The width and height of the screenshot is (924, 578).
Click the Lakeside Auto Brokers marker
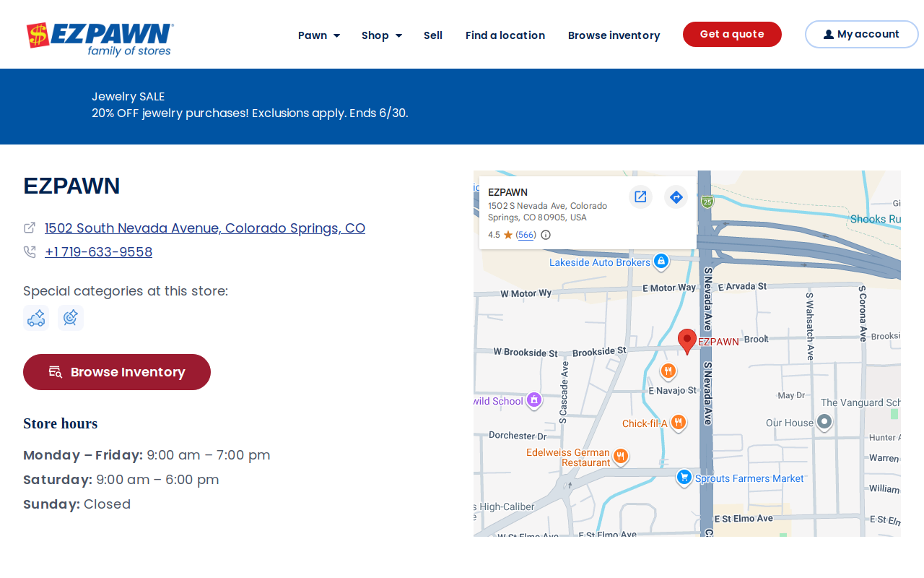tap(661, 262)
